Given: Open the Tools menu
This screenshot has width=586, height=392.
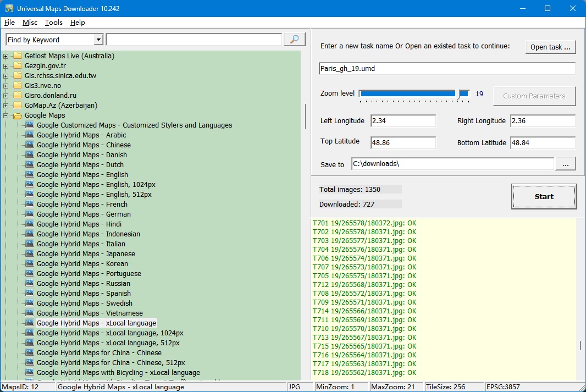Looking at the screenshot, I should [54, 23].
